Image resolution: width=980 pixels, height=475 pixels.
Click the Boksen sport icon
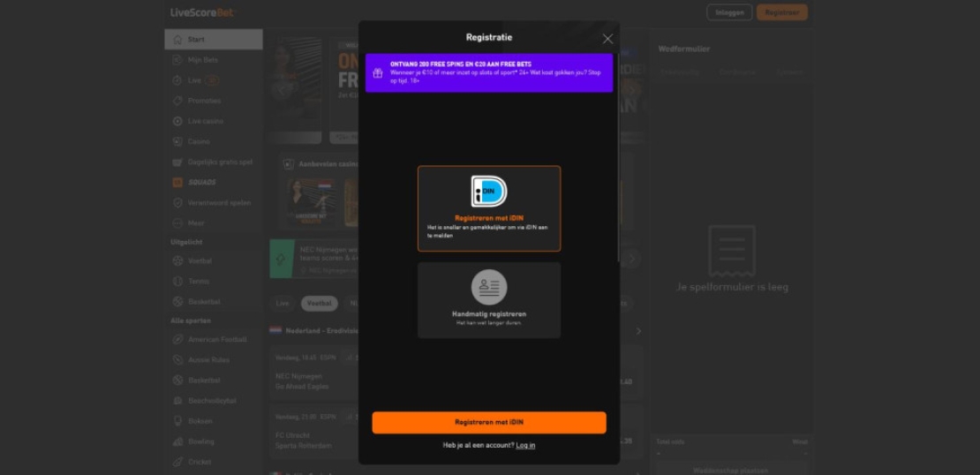[x=177, y=421]
